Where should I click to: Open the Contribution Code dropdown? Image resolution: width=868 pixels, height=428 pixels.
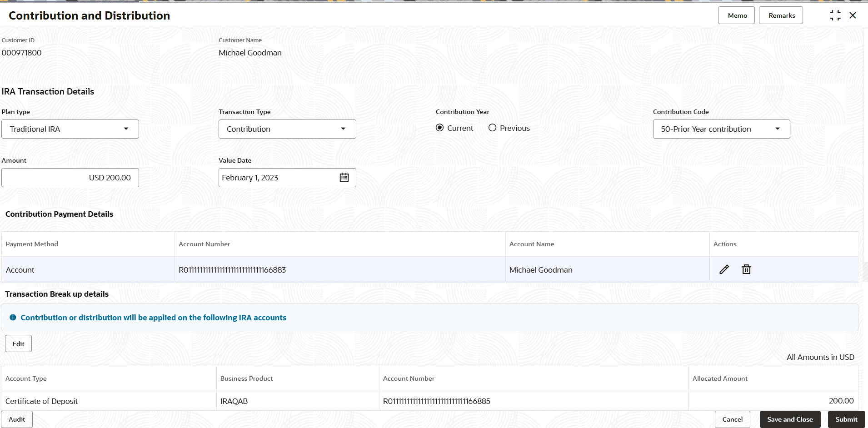click(x=721, y=129)
